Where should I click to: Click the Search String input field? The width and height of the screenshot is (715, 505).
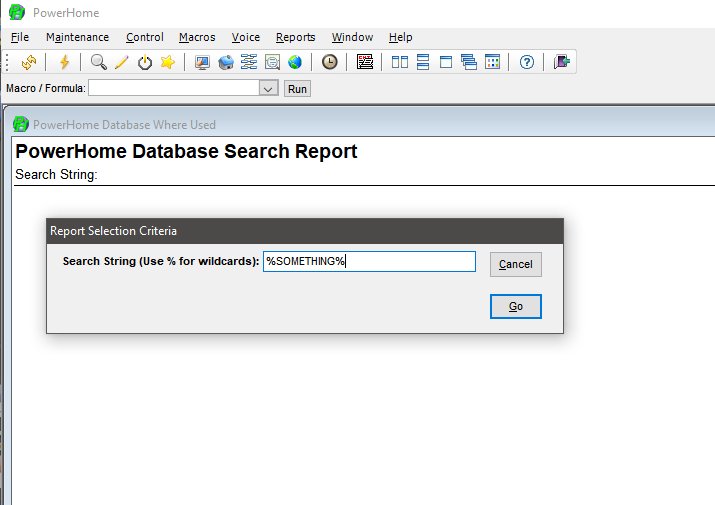point(369,261)
